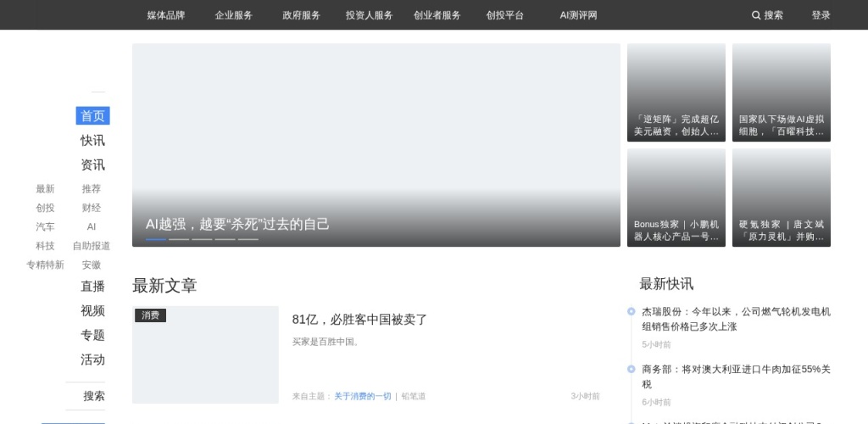Choose the 汽车 subcategory

46,227
